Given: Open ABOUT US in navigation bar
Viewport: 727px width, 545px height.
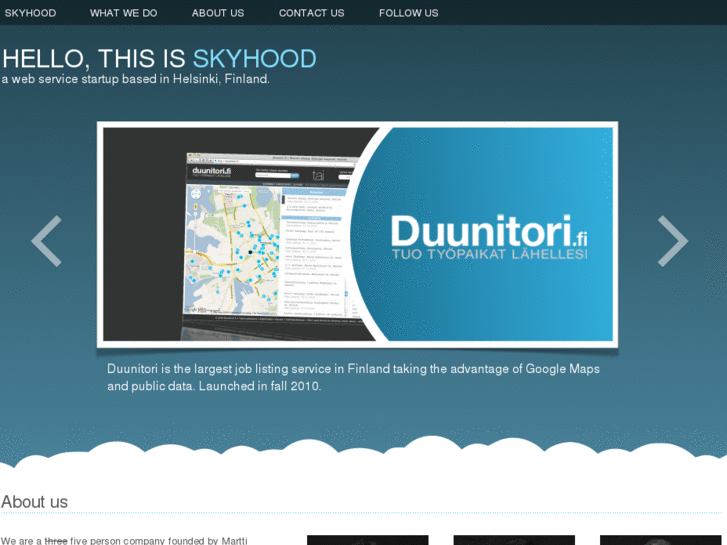Looking at the screenshot, I should coord(218,13).
